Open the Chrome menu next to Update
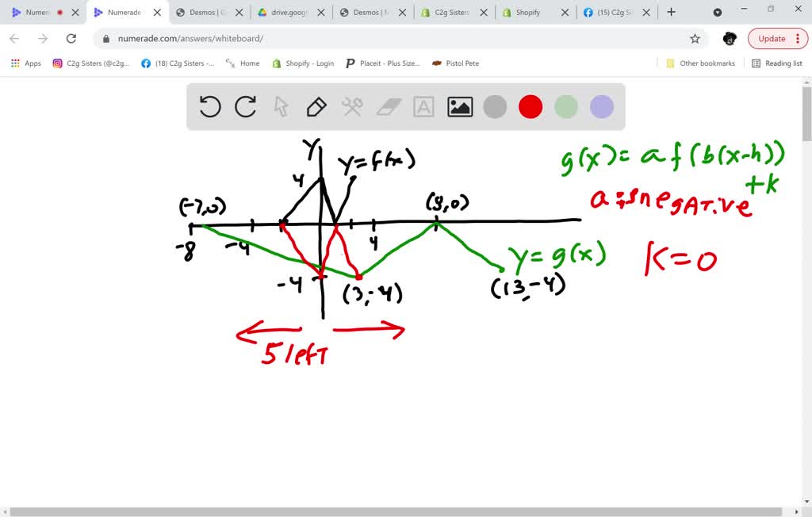This screenshot has height=517, width=812. (798, 38)
